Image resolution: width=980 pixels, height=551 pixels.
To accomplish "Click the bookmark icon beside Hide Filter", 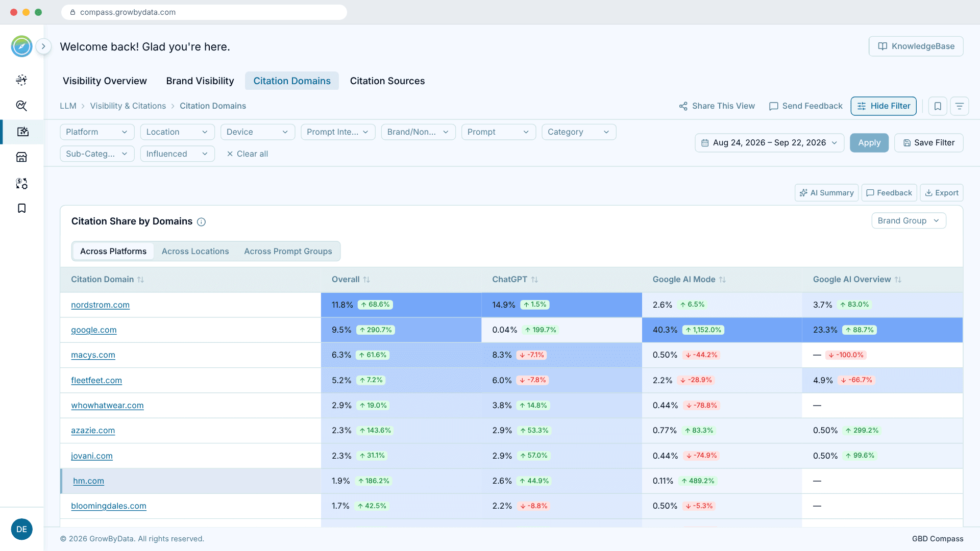I will (938, 106).
